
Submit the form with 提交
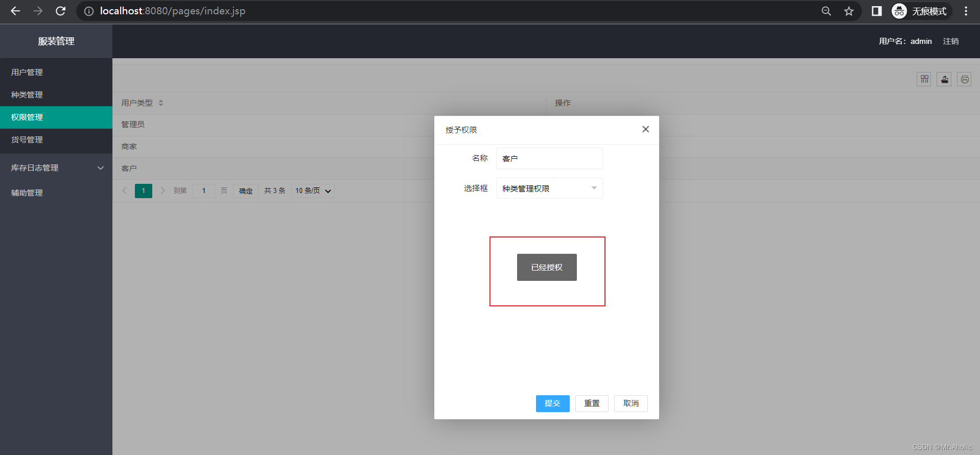(552, 403)
